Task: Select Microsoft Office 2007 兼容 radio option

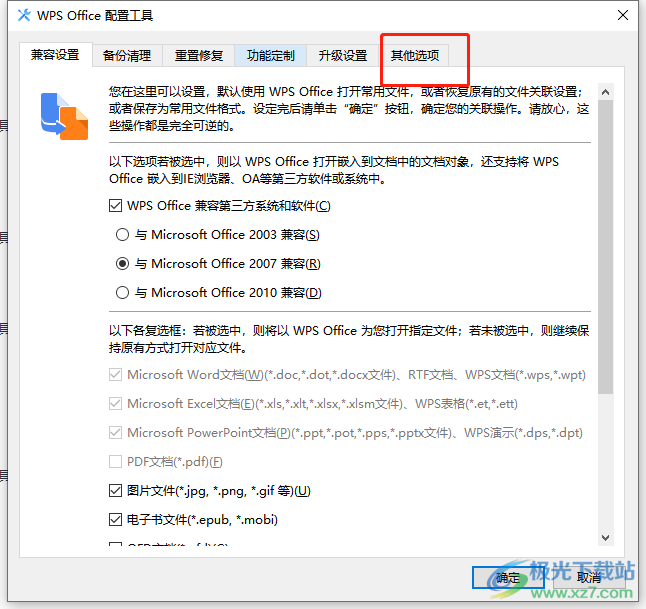Action: pos(122,263)
